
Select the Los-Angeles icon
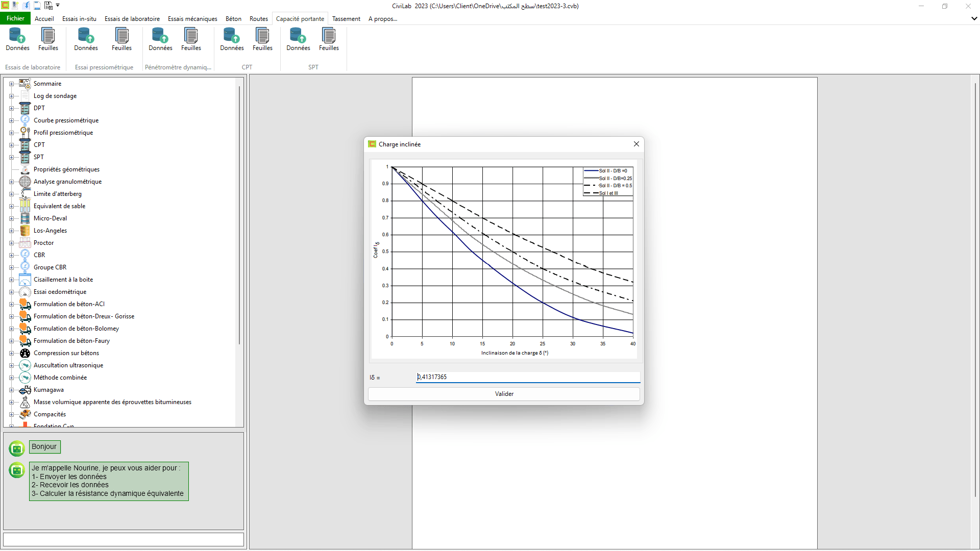(x=25, y=231)
